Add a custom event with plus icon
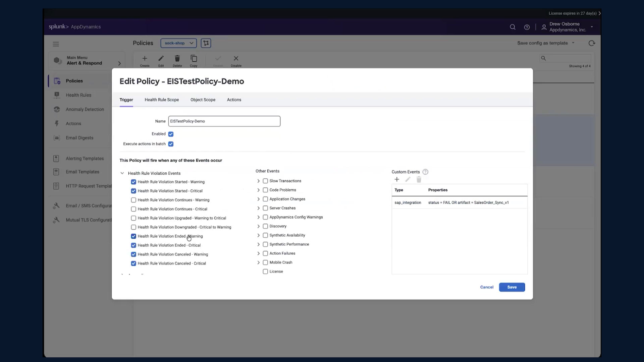Viewport: 644px width, 362px height. pos(397,180)
